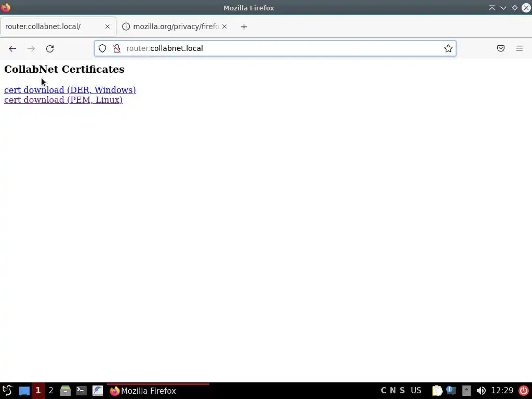Open US keyboard layout selector
The image size is (532, 399).
click(x=416, y=391)
